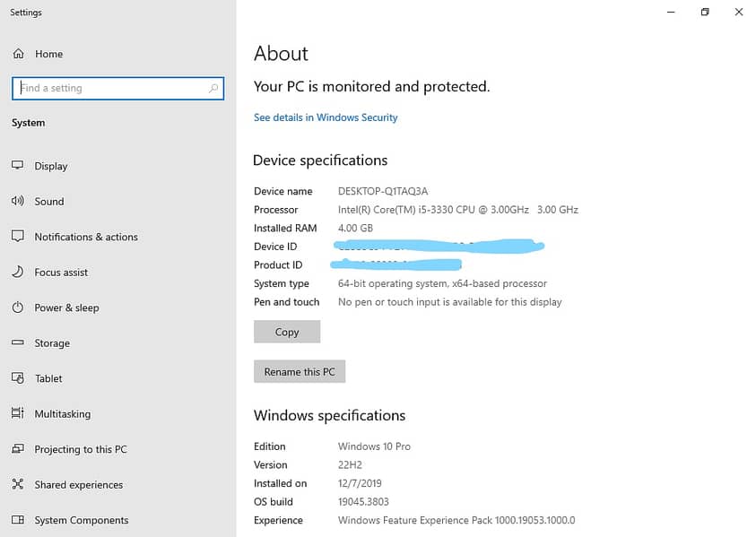
Task: Click the Sound speaker icon
Action: [17, 201]
